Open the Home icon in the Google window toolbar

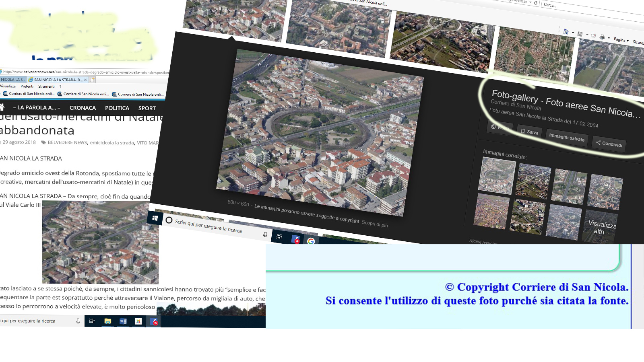pos(566,31)
